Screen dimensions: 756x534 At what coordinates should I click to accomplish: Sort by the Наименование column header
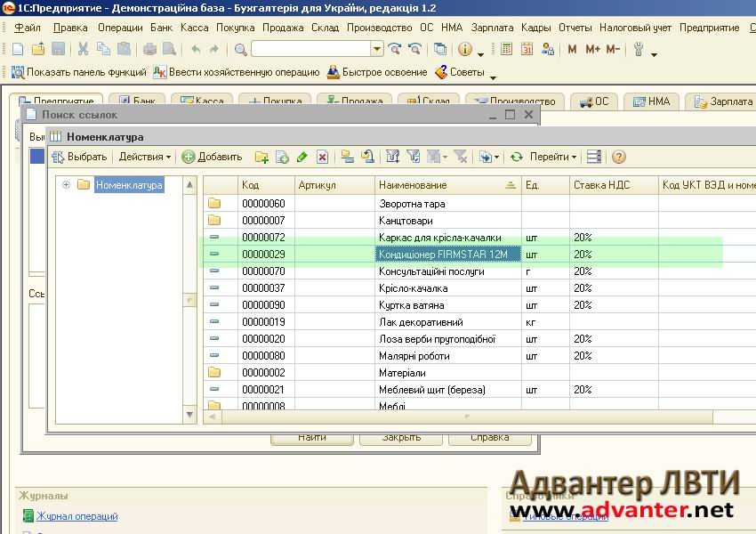tap(447, 185)
